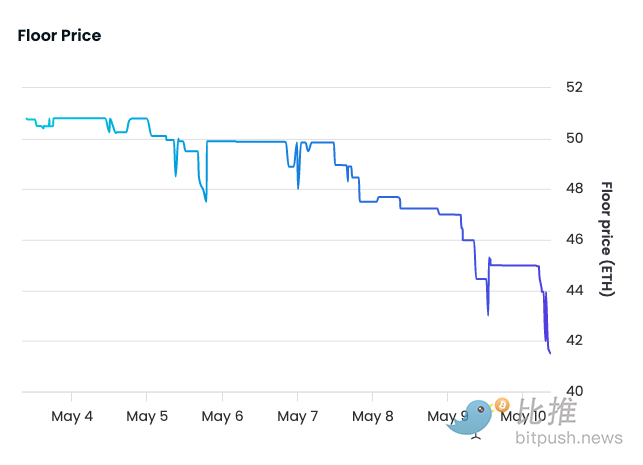Click the 50 y-axis value label
The width and height of the screenshot is (643, 465).
(x=574, y=138)
